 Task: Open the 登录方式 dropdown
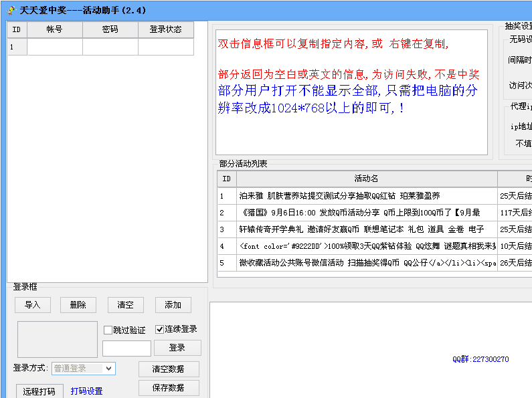click(x=84, y=369)
